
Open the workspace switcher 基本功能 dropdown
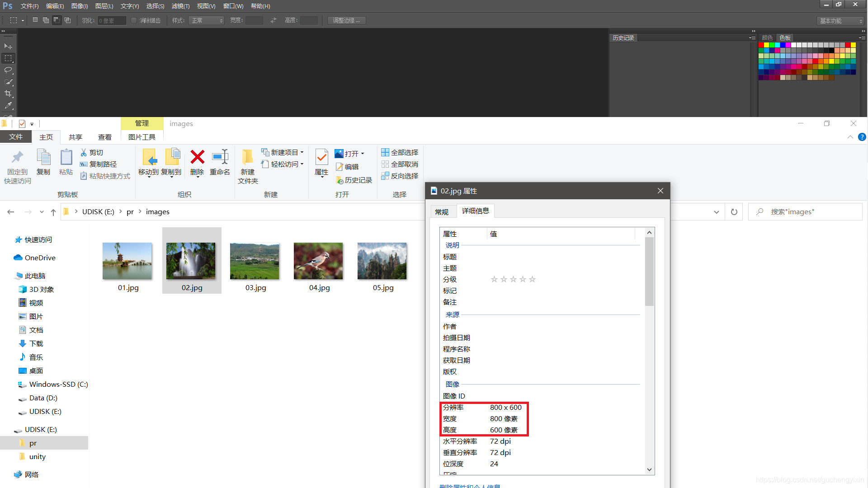point(841,21)
